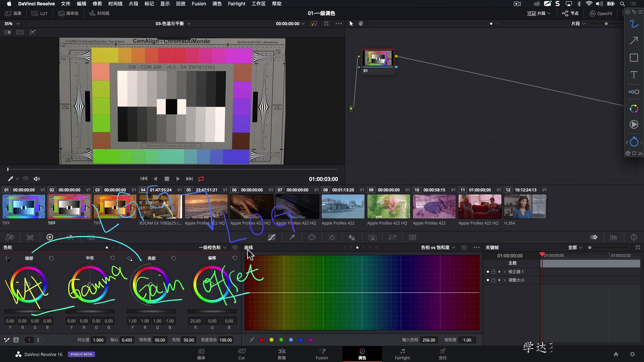Play in reverse

[155, 179]
